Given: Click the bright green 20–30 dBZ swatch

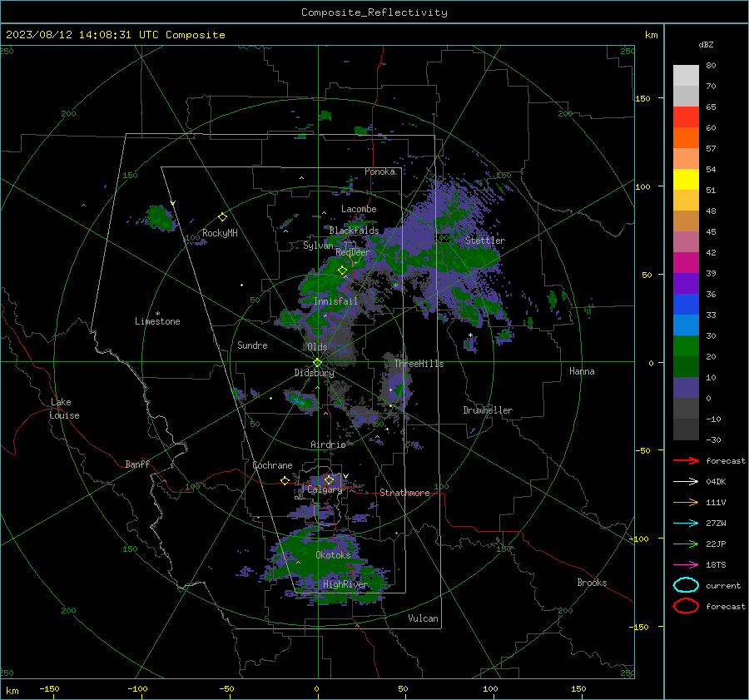Looking at the screenshot, I should [x=686, y=346].
